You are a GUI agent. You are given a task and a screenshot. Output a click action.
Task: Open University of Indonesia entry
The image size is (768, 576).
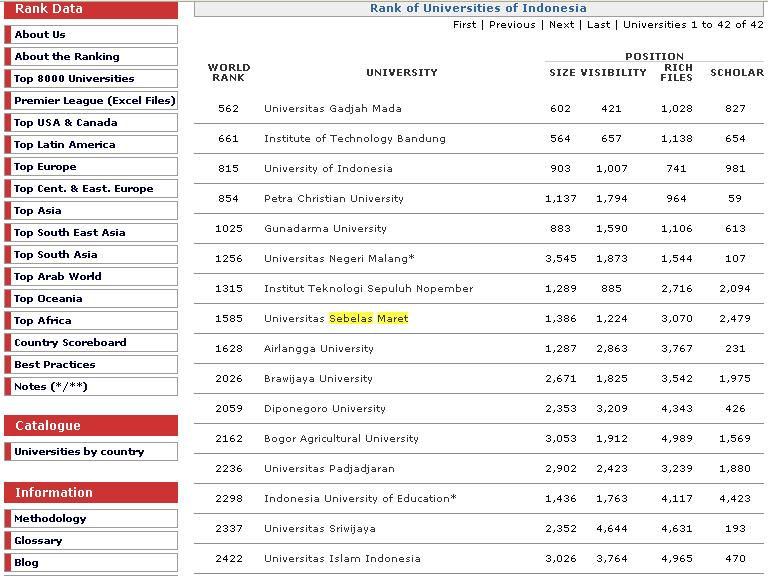328,168
